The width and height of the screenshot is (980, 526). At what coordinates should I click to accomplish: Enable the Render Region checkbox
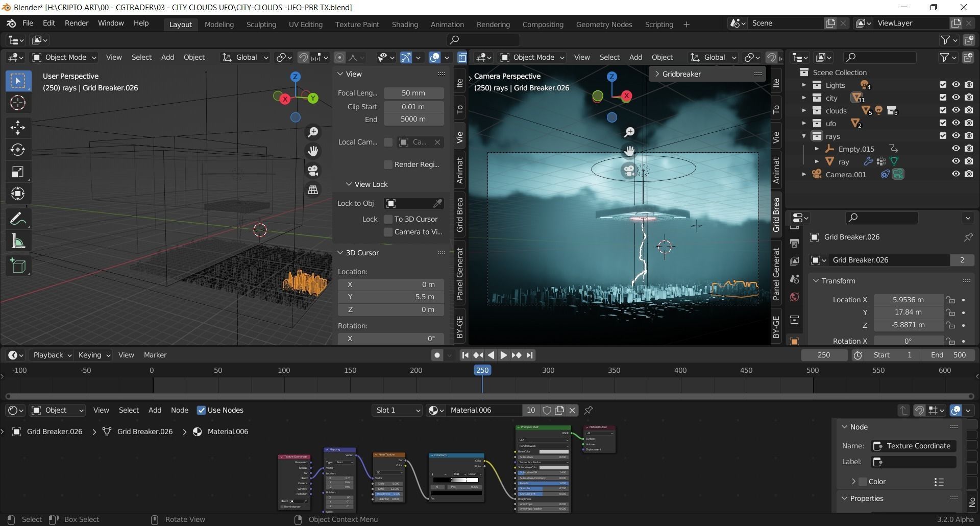coord(388,164)
